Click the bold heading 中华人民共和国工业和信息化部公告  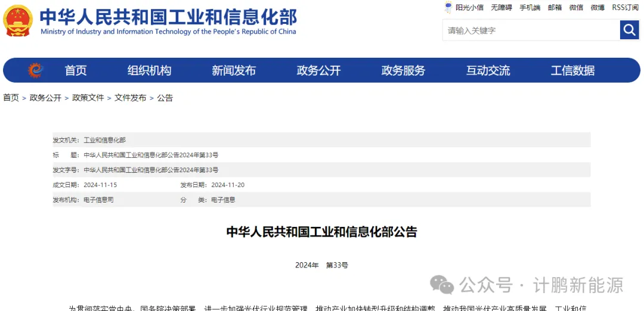(321, 232)
